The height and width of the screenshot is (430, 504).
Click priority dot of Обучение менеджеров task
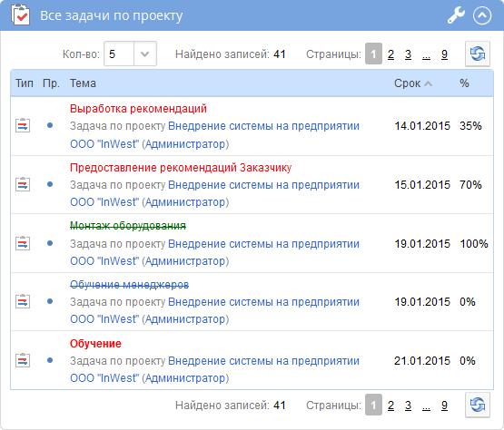(50, 301)
